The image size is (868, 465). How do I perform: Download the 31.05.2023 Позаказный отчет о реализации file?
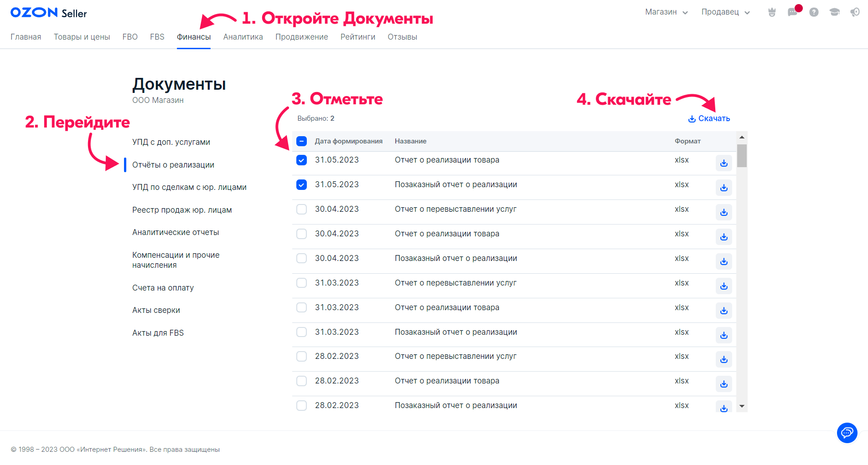[723, 188]
